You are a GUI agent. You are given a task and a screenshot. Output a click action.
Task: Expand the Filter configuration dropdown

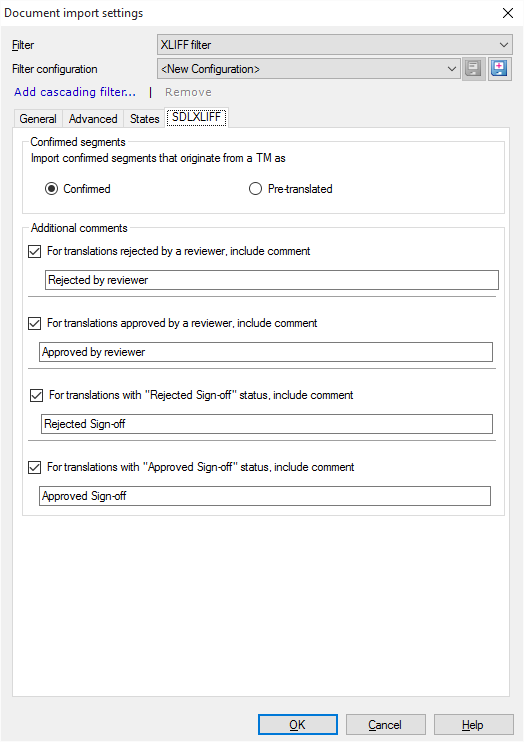309,69
